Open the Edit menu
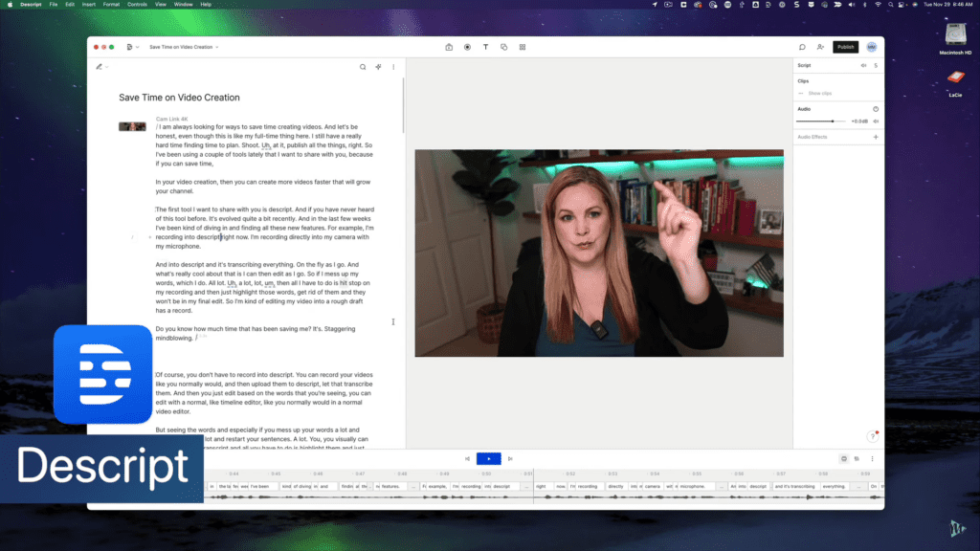Image resolution: width=980 pixels, height=551 pixels. [69, 5]
